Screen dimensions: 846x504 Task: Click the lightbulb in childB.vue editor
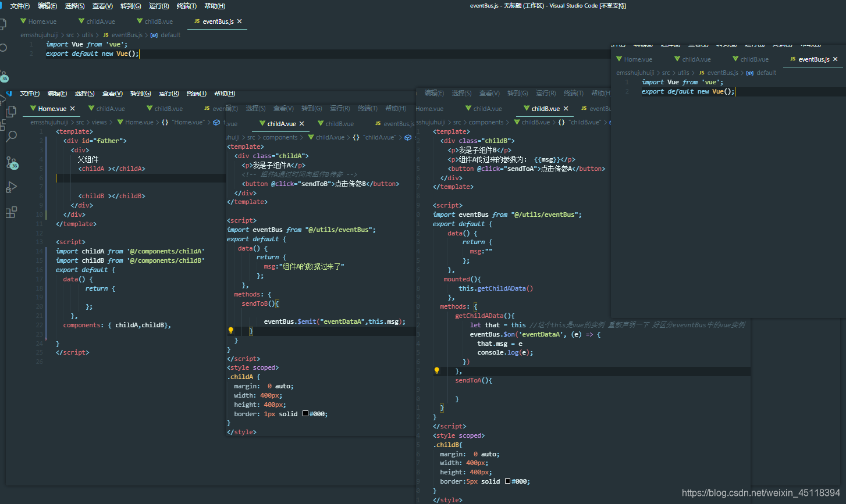(x=437, y=370)
